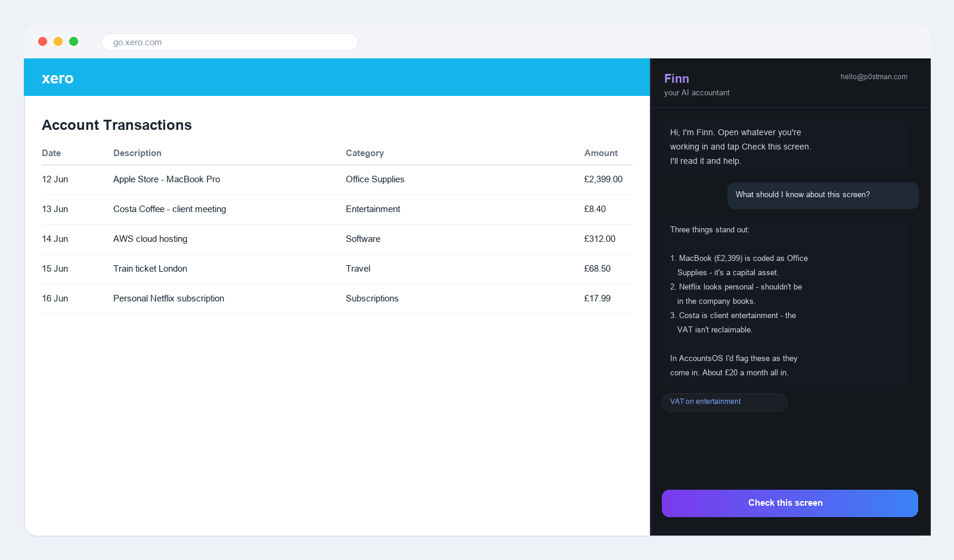Click the 12 Jun date cell
This screenshot has height=560, width=954.
tap(55, 179)
